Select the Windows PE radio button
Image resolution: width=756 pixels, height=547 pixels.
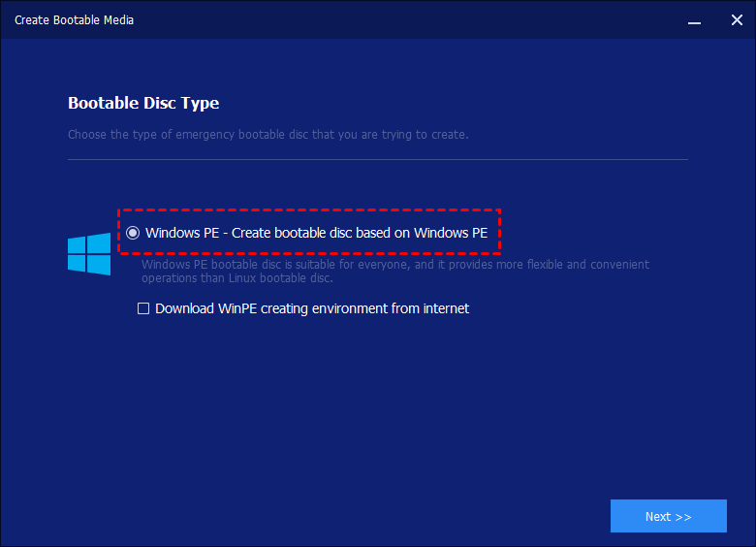pyautogui.click(x=133, y=233)
